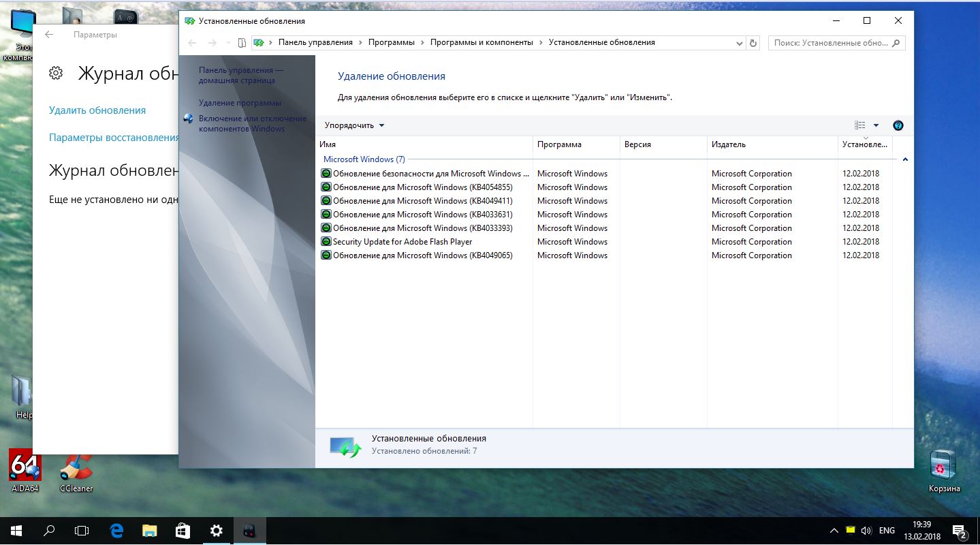
Task: Sort by the Установлено date column header
Action: tap(865, 144)
